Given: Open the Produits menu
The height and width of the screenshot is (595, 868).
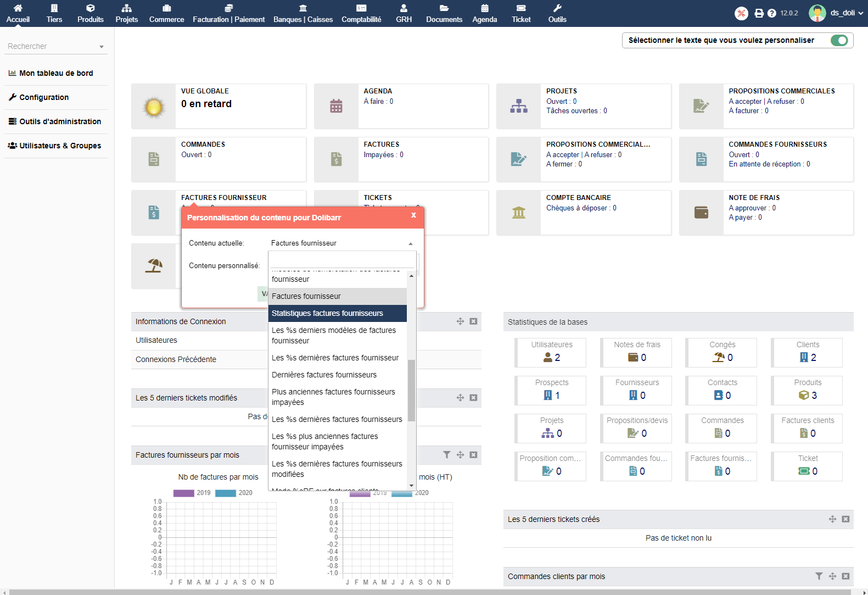Looking at the screenshot, I should click(91, 13).
